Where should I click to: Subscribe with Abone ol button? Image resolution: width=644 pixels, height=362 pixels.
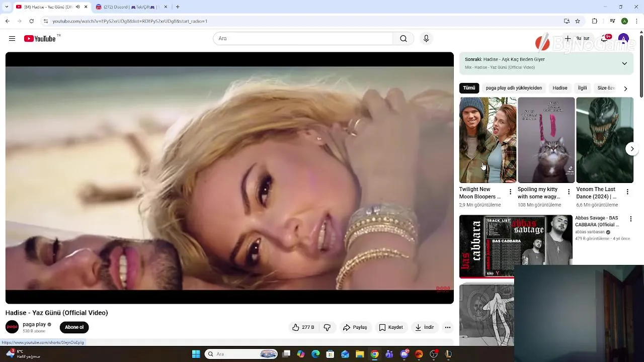74,327
